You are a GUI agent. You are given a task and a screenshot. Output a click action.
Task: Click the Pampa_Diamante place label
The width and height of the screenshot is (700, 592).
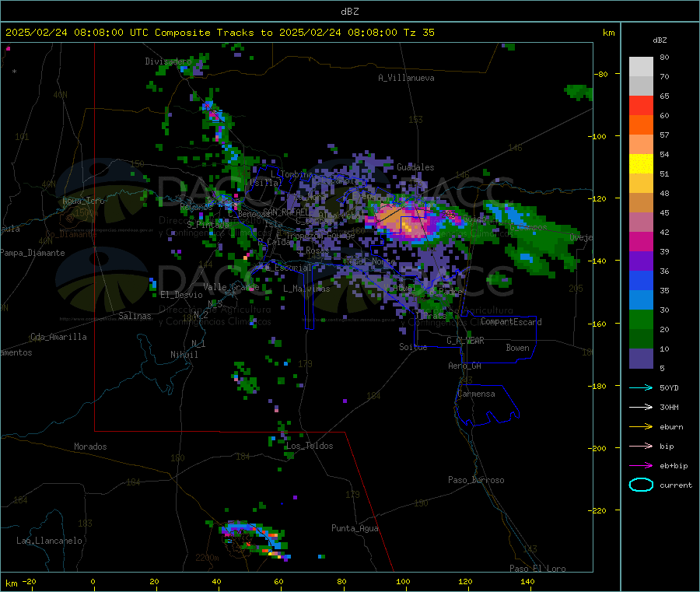click(x=33, y=253)
